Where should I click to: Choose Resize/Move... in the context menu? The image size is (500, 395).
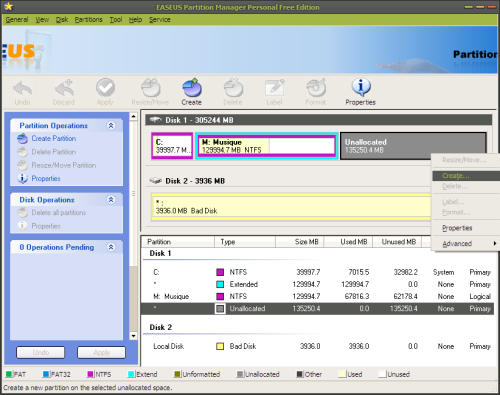[x=466, y=160]
